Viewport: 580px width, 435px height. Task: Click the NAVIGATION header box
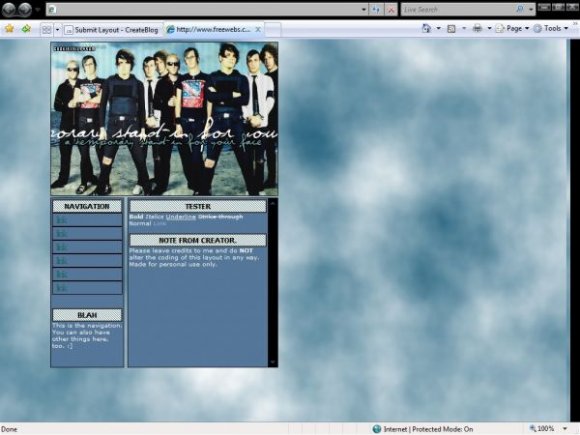pyautogui.click(x=87, y=206)
